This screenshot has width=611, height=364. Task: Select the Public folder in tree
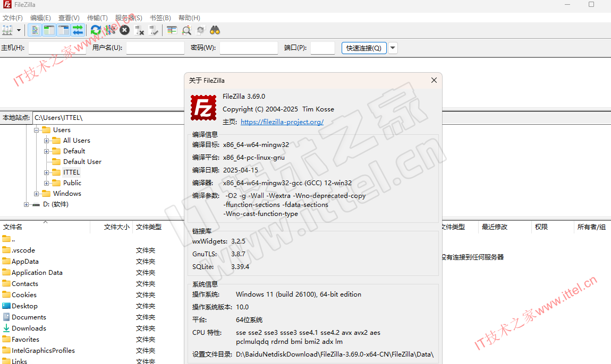click(x=72, y=183)
